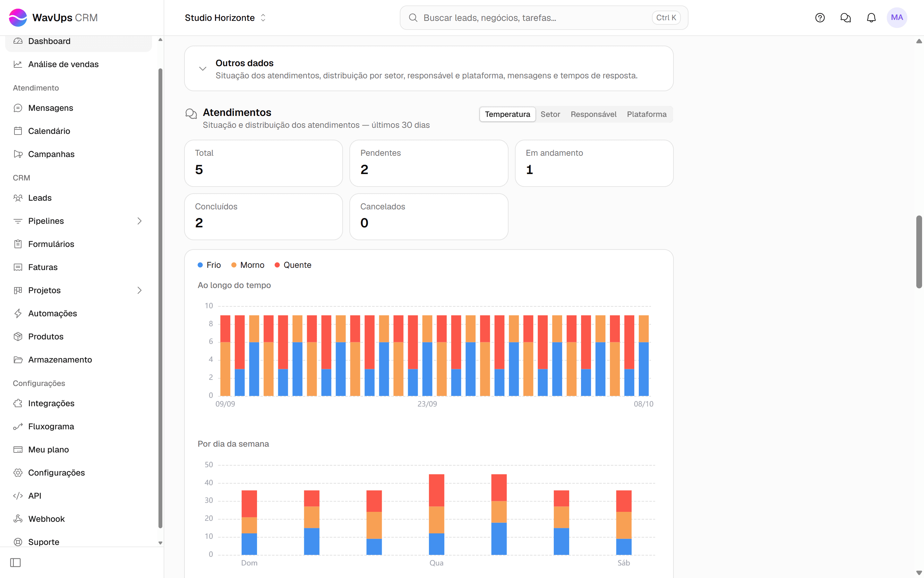Click the Mensagens icon in the sidebar
924x578 pixels.
point(18,108)
